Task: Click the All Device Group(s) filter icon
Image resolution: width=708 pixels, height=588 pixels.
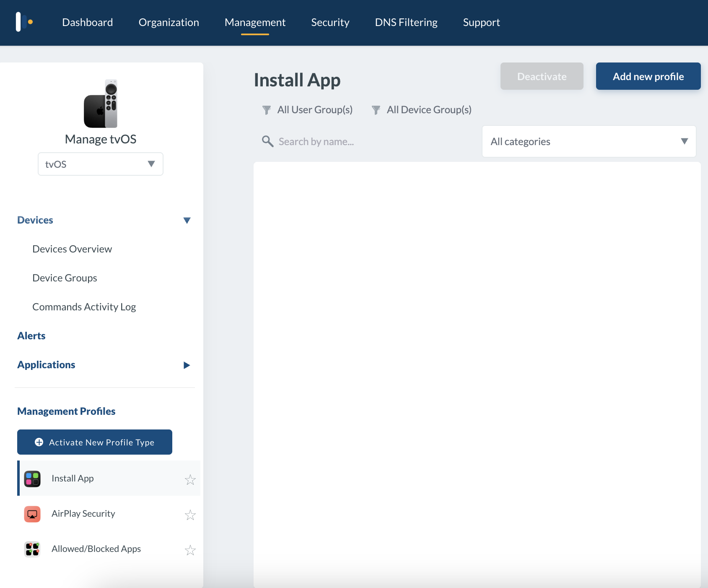Action: [376, 110]
